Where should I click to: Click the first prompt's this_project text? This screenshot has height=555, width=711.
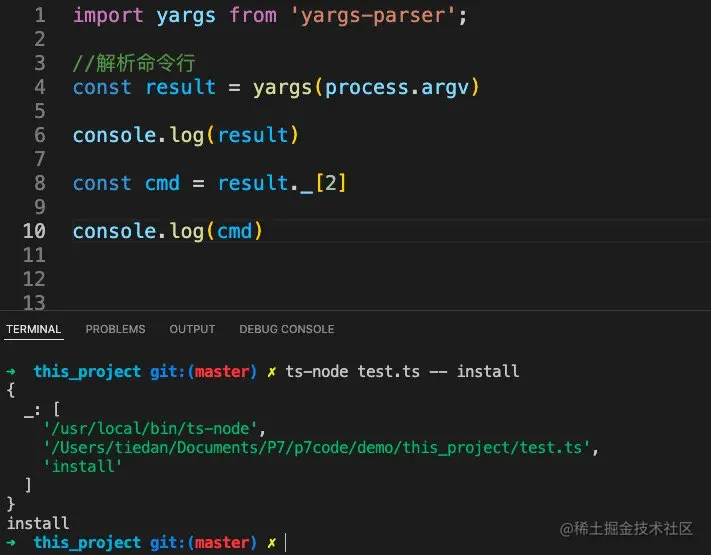88,371
